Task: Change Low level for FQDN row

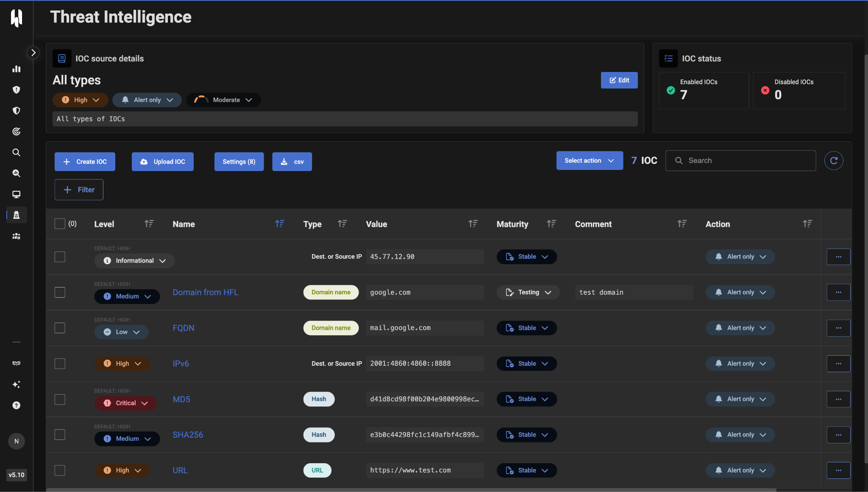Action: point(121,332)
